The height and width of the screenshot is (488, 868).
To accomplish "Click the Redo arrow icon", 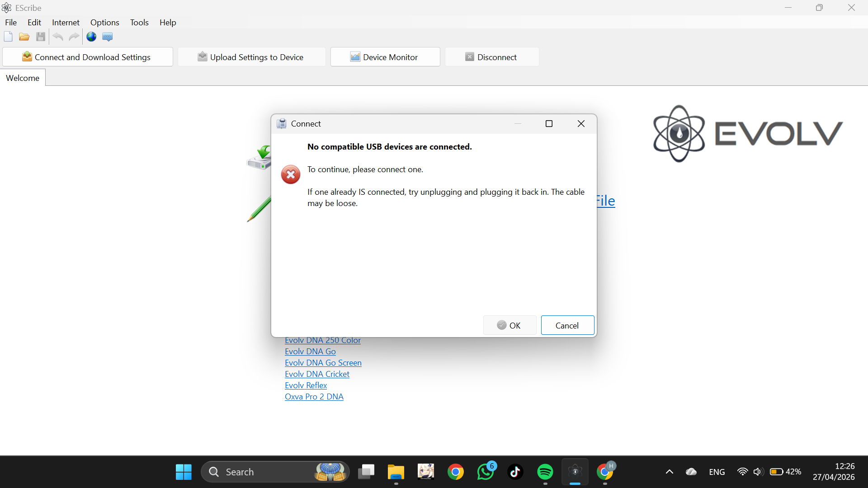I will click(x=74, y=37).
